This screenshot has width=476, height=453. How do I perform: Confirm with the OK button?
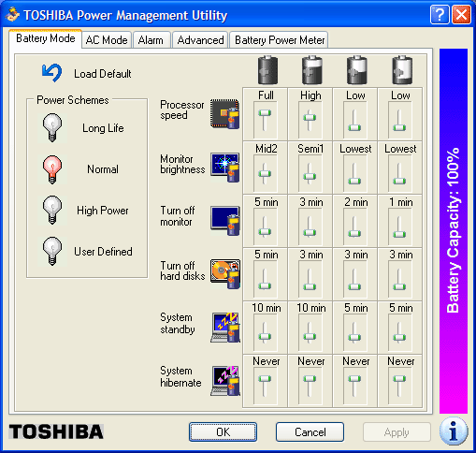pos(223,431)
